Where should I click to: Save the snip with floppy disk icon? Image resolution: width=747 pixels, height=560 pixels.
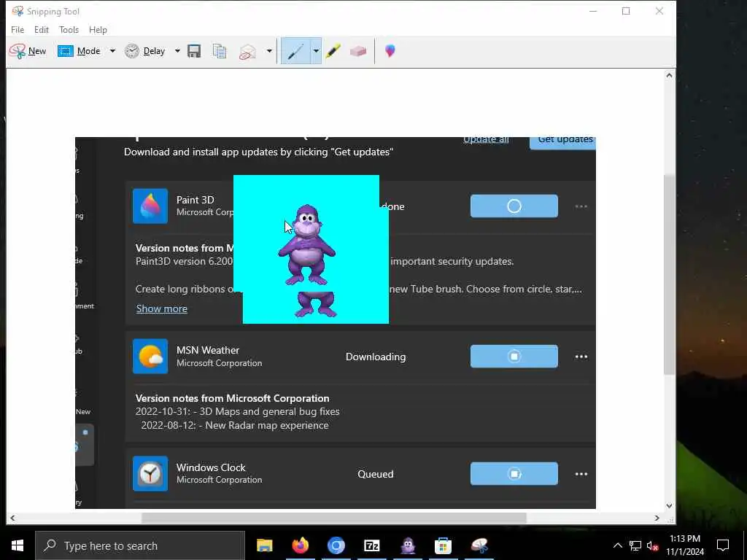pyautogui.click(x=194, y=51)
